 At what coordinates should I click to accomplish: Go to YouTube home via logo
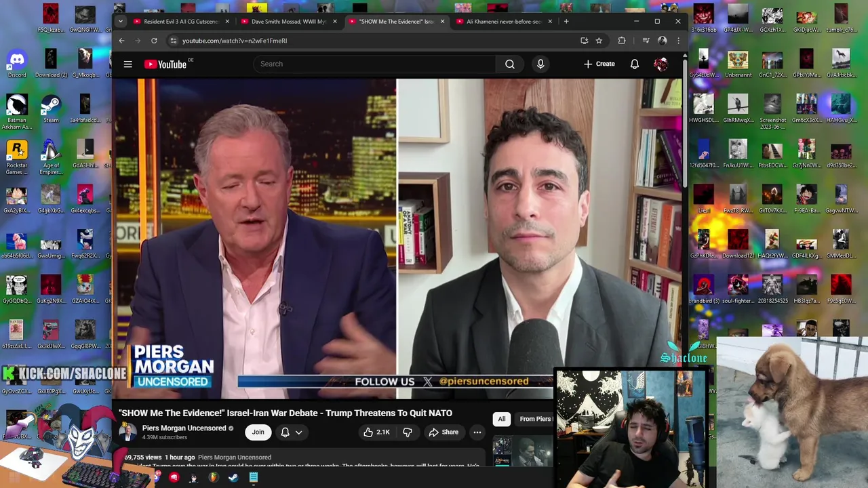[x=165, y=64]
